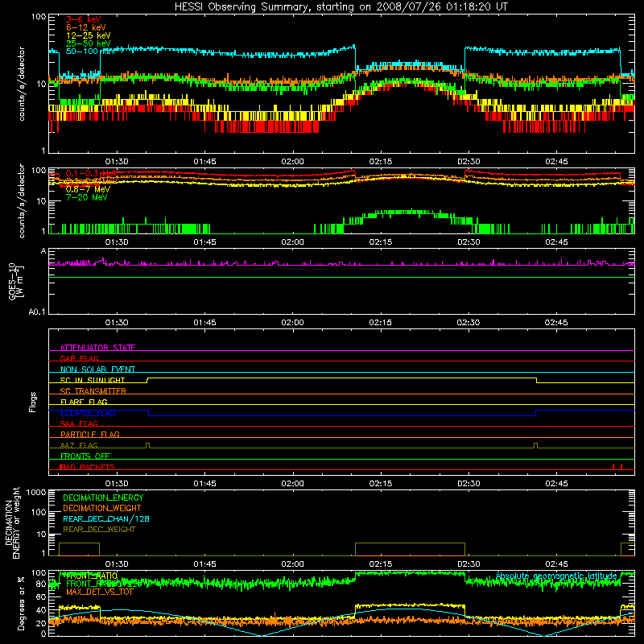Select the orange 6-12 keV legend label
The image size is (644, 644).
(86, 27)
